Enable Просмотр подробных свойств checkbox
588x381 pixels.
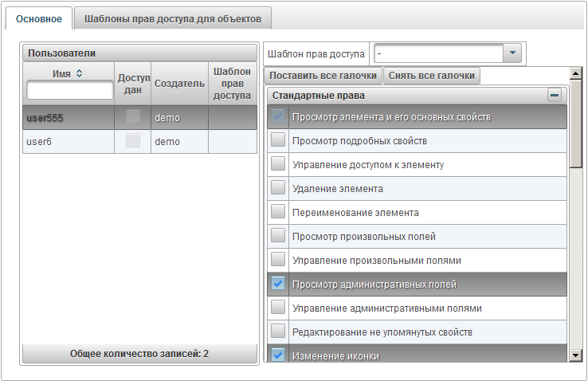[278, 140]
